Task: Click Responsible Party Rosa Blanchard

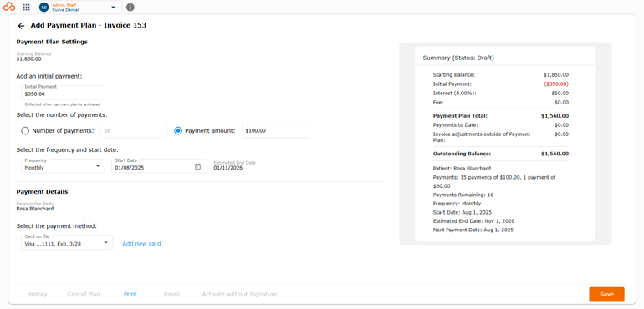Action: click(35, 209)
